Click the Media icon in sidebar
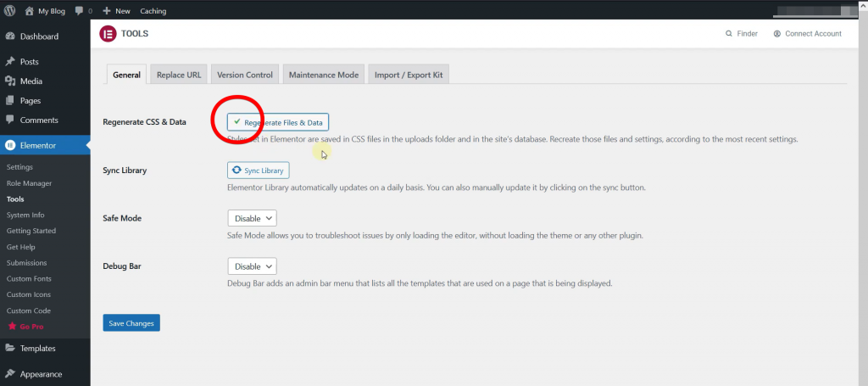 click(10, 81)
